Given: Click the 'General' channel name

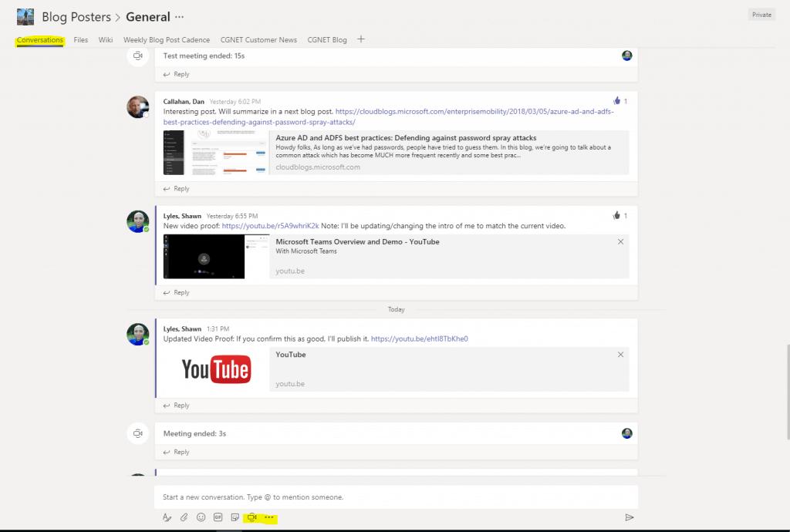Looking at the screenshot, I should click(148, 17).
